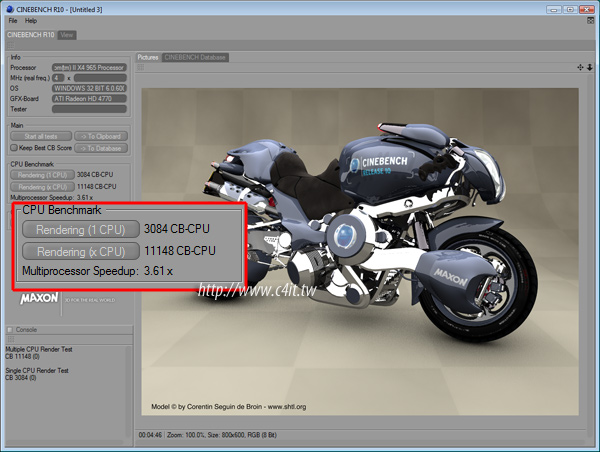This screenshot has width=600, height=452.
Task: Click the grip icon under Pictures tab
Action: 140,69
